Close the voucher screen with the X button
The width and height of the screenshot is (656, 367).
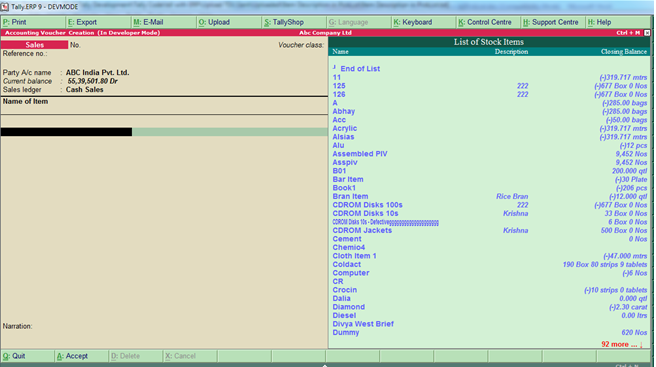click(x=647, y=33)
